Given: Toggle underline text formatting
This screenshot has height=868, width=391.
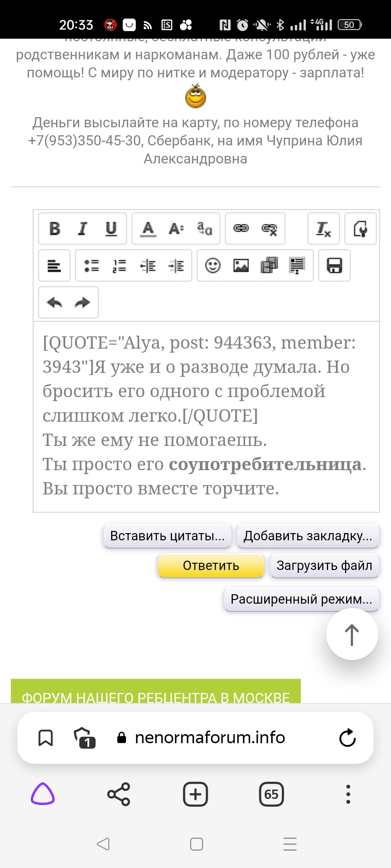Looking at the screenshot, I should tap(111, 229).
